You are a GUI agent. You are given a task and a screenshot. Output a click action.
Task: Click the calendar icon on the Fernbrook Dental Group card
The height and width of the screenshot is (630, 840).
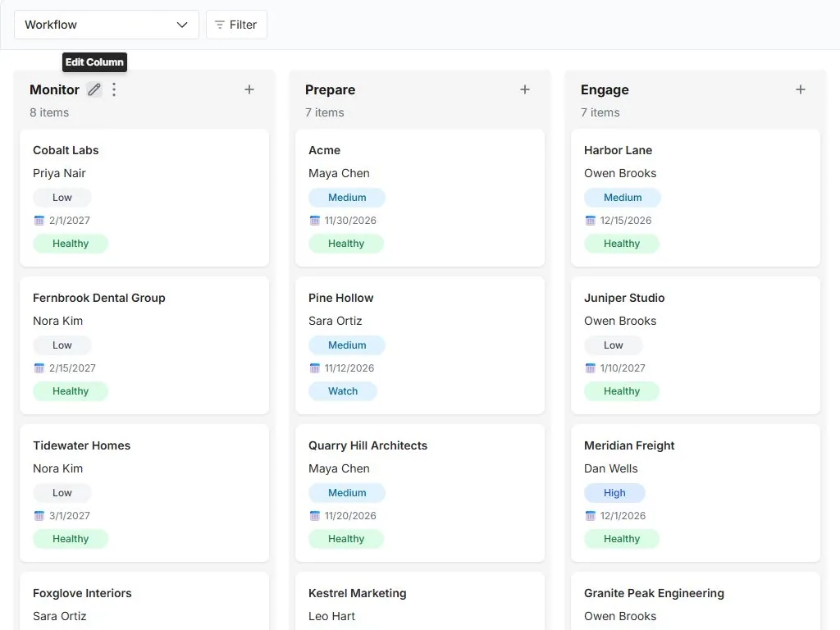pyautogui.click(x=39, y=368)
